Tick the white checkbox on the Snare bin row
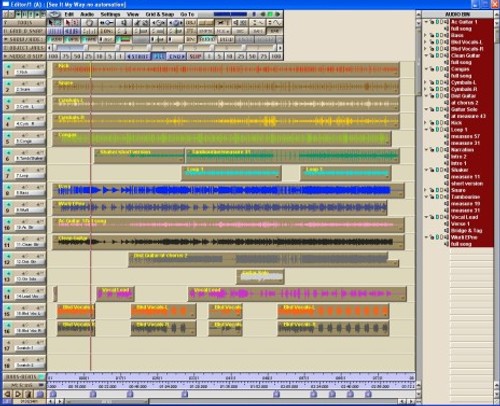Image resolution: width=500 pixels, height=406 pixels. point(442,190)
